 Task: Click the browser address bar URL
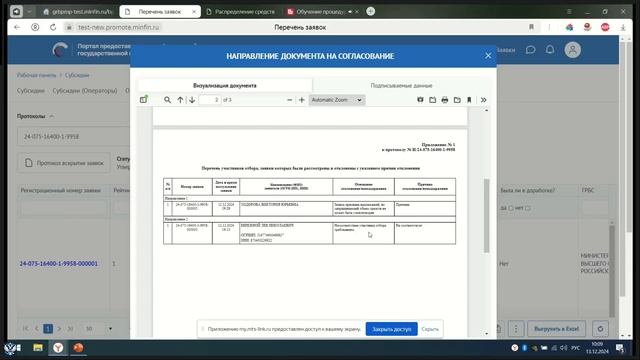[x=119, y=27]
